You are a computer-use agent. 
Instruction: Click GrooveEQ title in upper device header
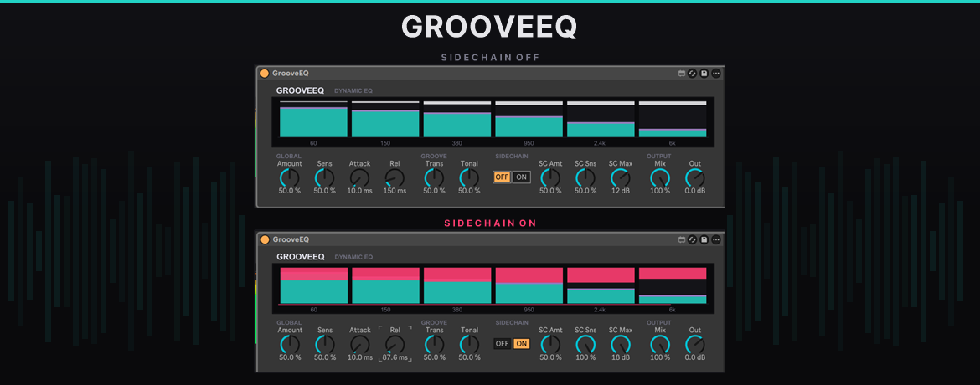tap(291, 74)
